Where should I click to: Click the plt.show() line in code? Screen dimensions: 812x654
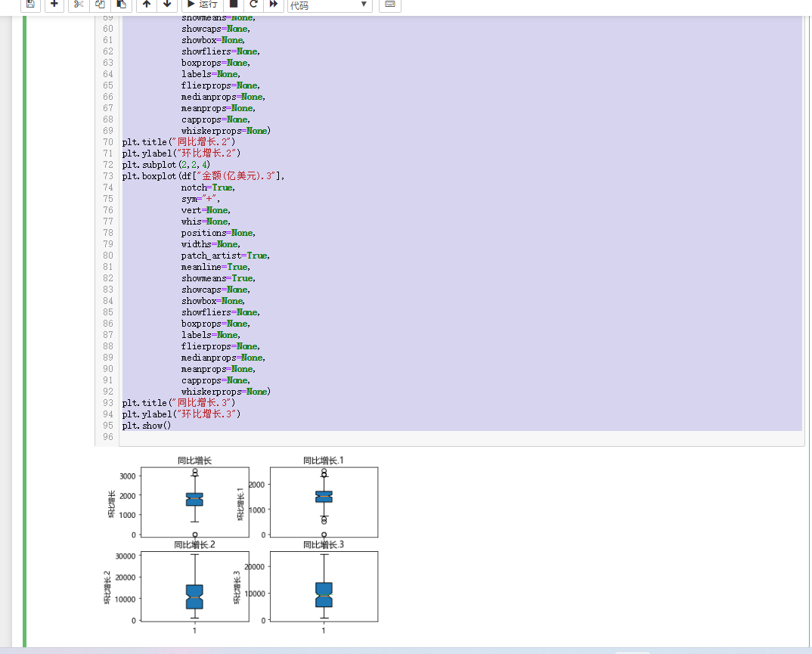pos(147,426)
